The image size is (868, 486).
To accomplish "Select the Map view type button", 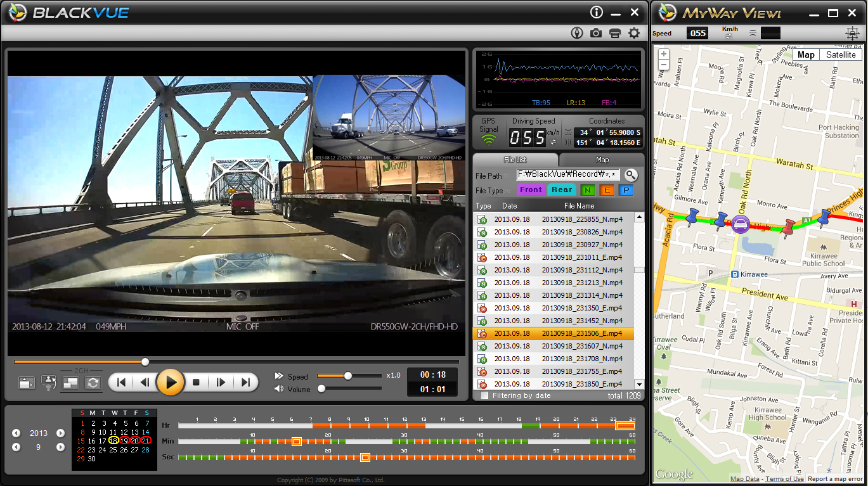I will [806, 54].
